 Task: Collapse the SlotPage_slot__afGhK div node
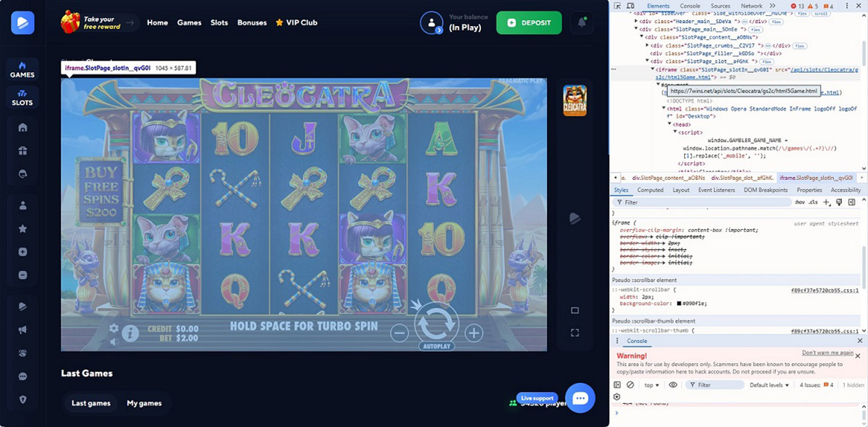pyautogui.click(x=647, y=61)
